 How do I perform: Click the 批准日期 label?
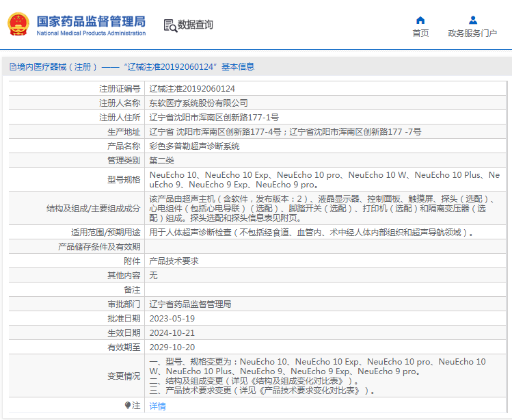click(124, 319)
